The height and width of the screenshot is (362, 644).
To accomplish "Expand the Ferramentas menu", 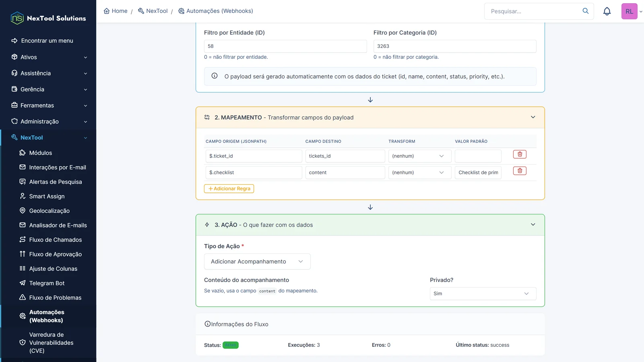I will [48, 105].
